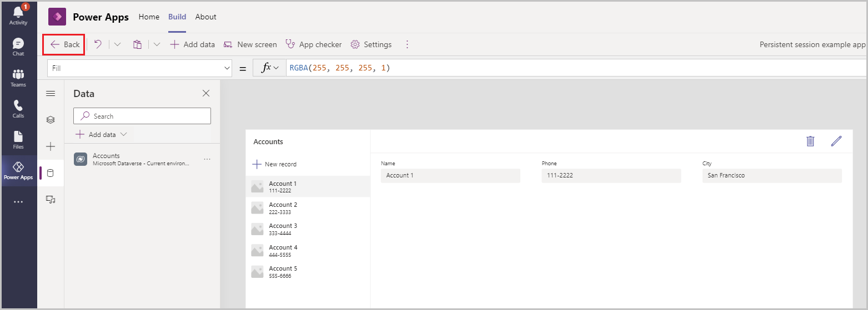Expand Add data dropdown in Data panel

[101, 134]
